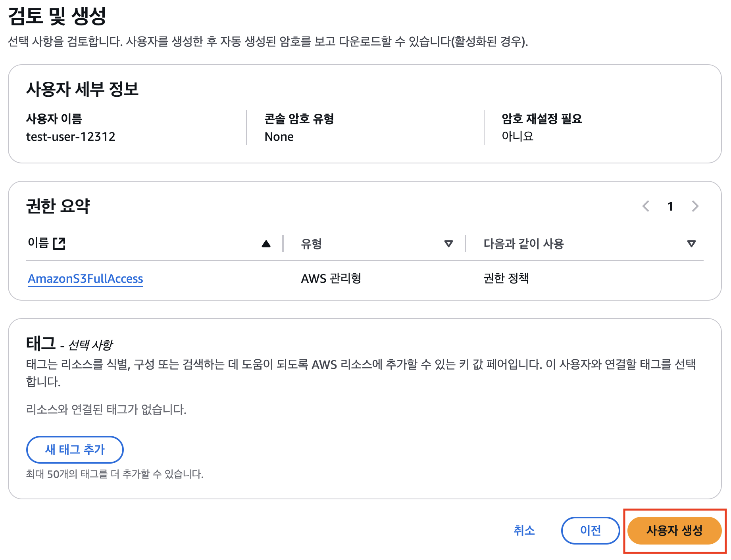
Task: Click the 유형 column header label
Action: [x=312, y=244]
